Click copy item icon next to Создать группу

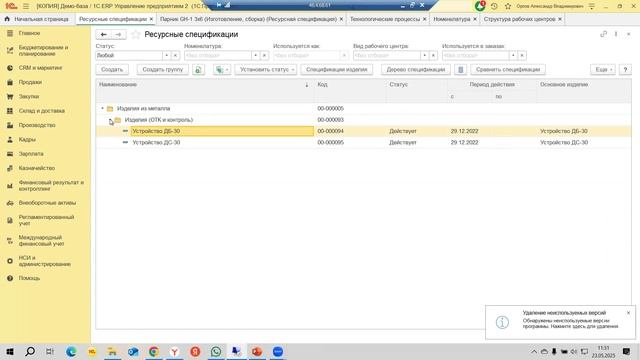[x=198, y=70]
